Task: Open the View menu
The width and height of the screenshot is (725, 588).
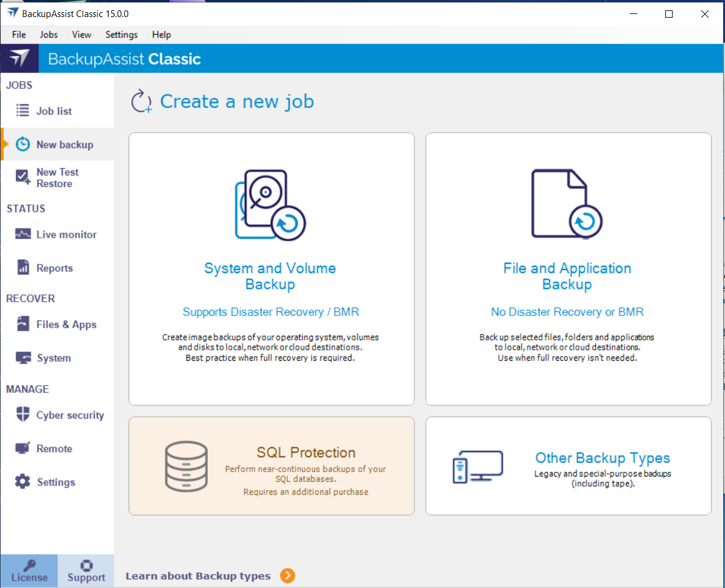Action: click(x=82, y=35)
